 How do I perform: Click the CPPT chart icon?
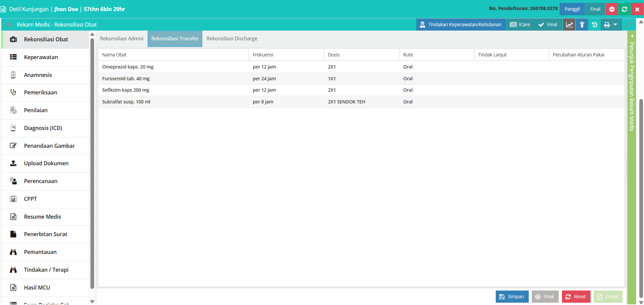pos(13,199)
